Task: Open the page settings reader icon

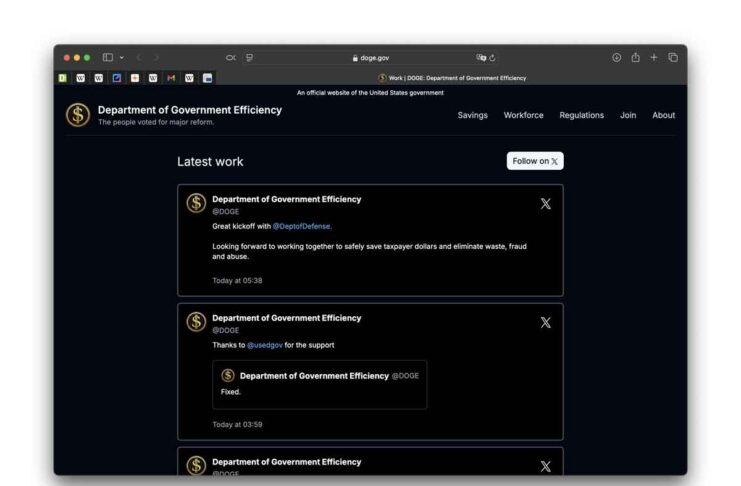Action: (x=249, y=58)
